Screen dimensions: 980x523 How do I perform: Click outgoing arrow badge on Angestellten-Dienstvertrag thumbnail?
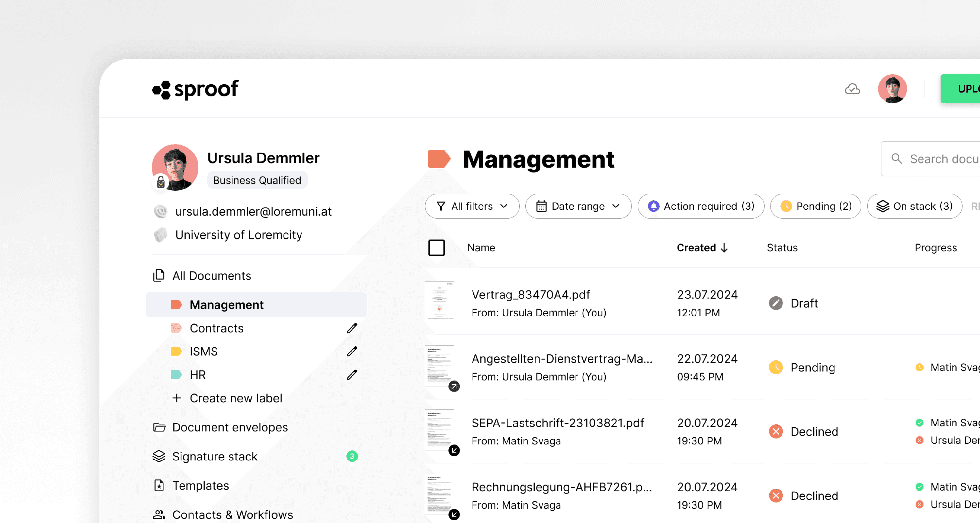click(x=454, y=386)
